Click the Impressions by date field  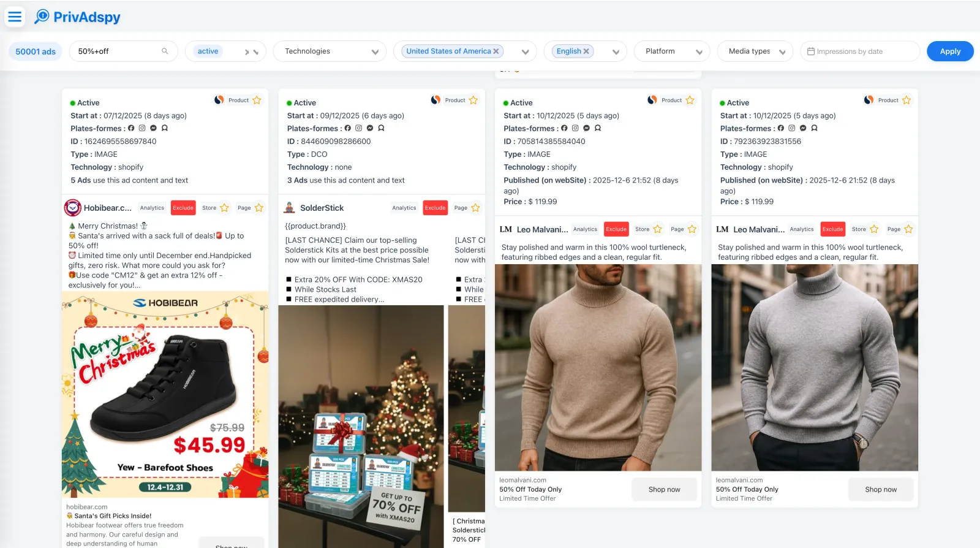point(860,51)
